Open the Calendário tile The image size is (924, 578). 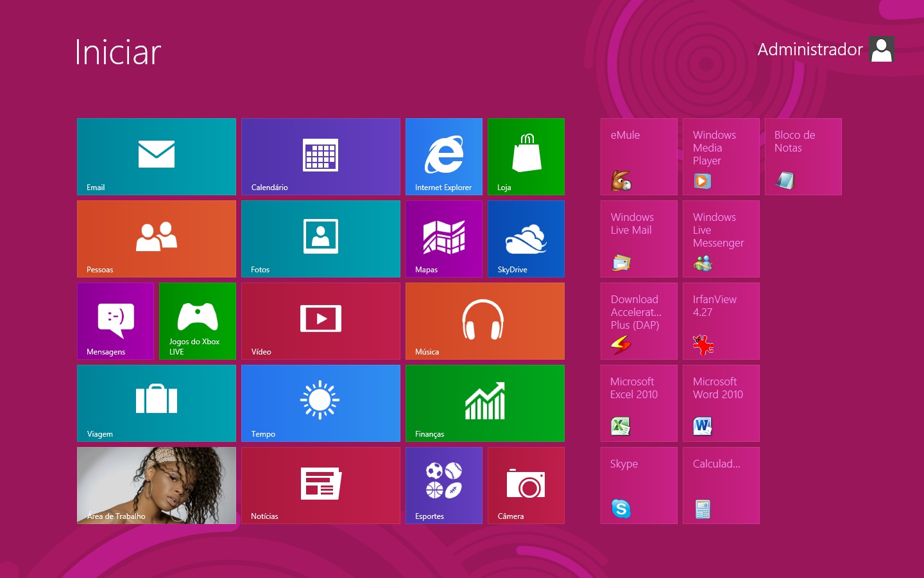[x=320, y=156]
